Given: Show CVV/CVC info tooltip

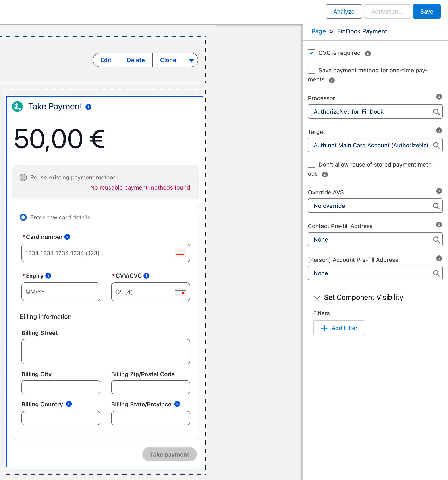Looking at the screenshot, I should pyautogui.click(x=146, y=276).
